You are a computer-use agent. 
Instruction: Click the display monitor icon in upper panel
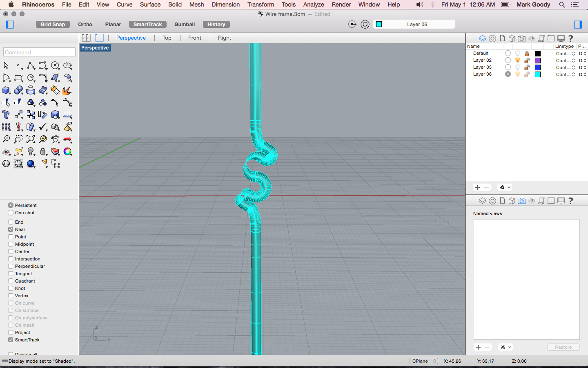561,38
